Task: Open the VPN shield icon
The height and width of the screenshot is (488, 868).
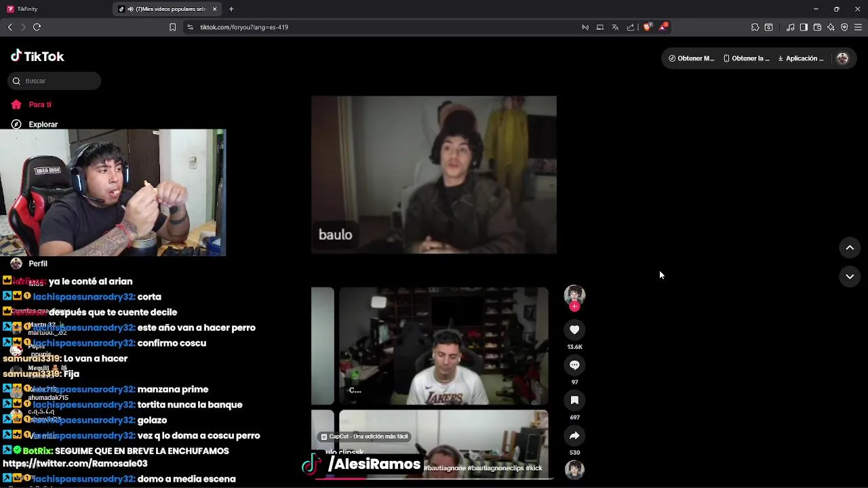Action: click(844, 27)
